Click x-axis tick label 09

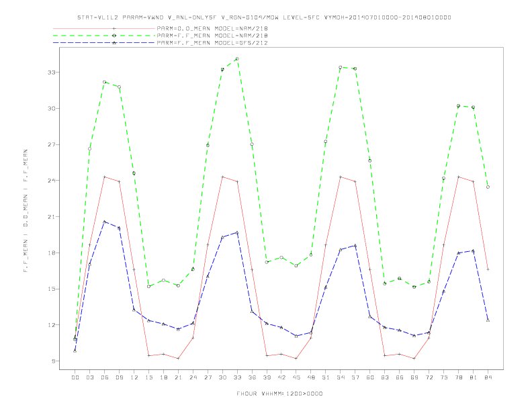coord(119,377)
